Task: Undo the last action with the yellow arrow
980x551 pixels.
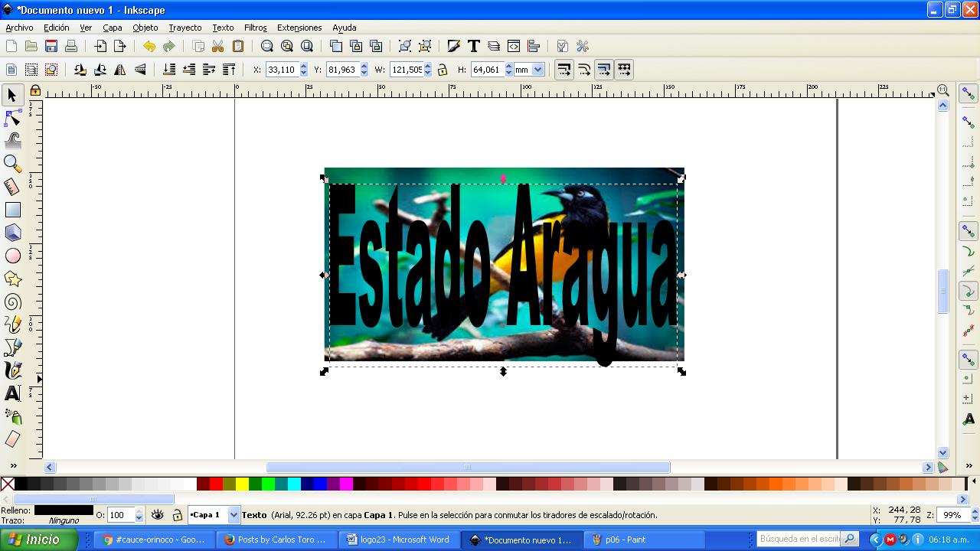Action: [x=149, y=47]
